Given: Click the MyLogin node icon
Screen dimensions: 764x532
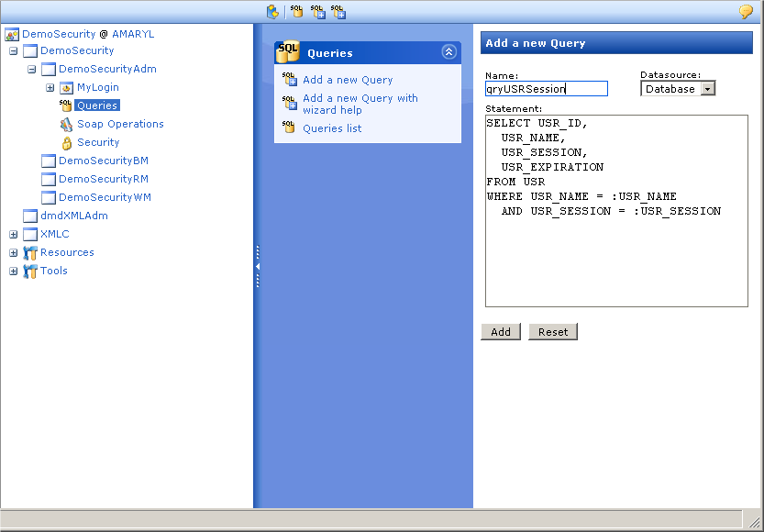Looking at the screenshot, I should pos(66,87).
